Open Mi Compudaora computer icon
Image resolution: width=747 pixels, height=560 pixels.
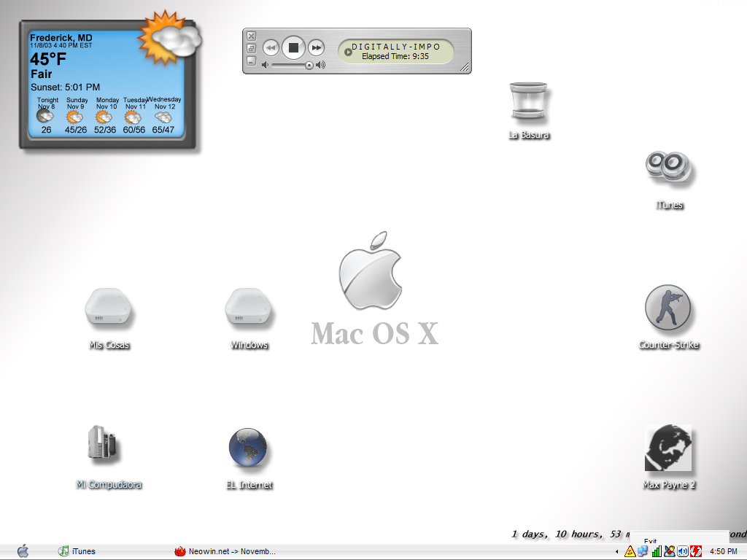[x=102, y=443]
